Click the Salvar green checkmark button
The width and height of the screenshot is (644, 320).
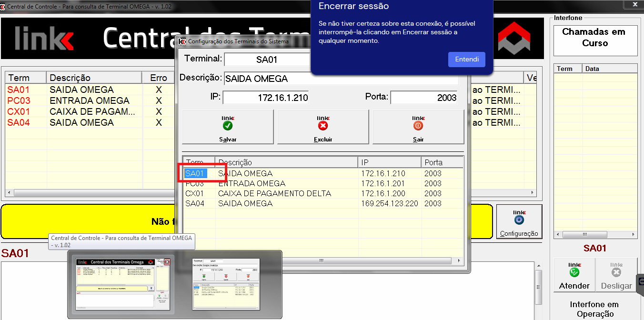click(x=228, y=127)
